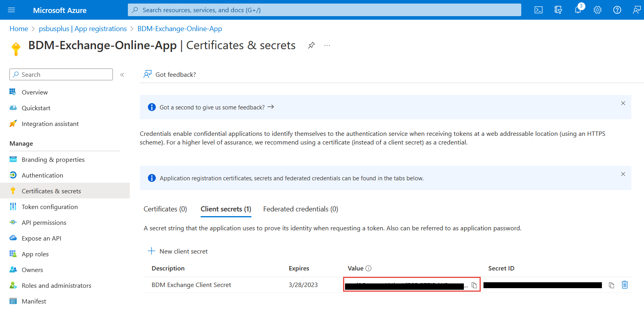Open the Azure portal hamburger menu
The width and height of the screenshot is (644, 311).
coord(11,10)
